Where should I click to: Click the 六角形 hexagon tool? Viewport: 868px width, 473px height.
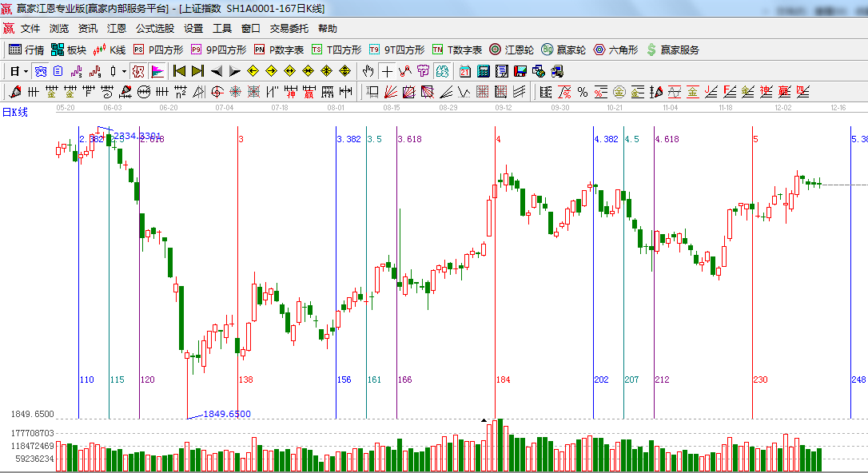[616, 50]
